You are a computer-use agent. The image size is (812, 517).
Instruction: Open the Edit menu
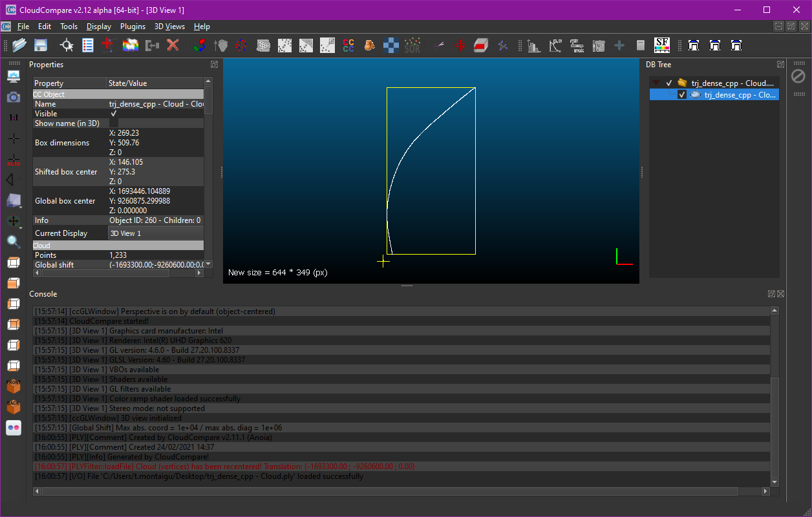[45, 26]
